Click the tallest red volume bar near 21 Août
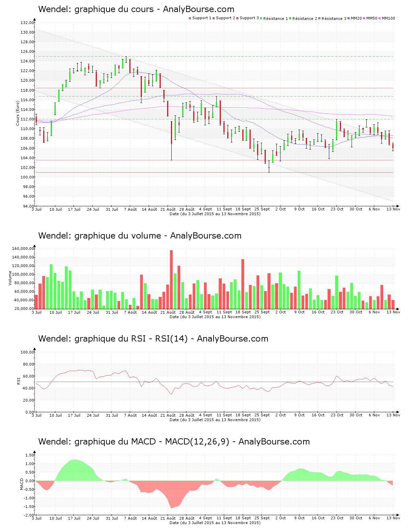412x532 pixels. (x=171, y=279)
